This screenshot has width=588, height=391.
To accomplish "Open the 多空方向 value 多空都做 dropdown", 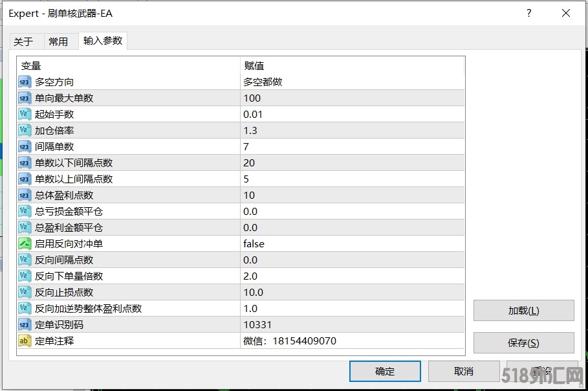I will [352, 82].
